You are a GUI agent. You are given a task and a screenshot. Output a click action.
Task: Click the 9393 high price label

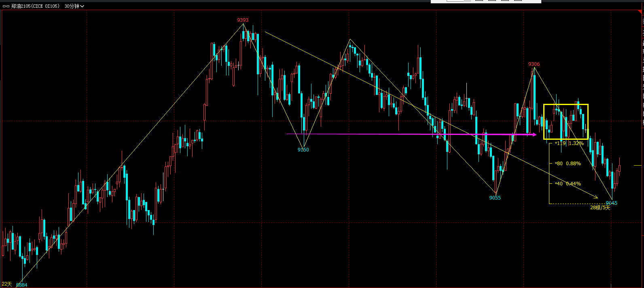pos(243,20)
